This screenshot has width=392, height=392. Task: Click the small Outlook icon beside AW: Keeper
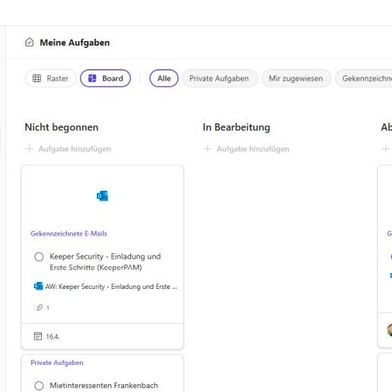pos(38,286)
